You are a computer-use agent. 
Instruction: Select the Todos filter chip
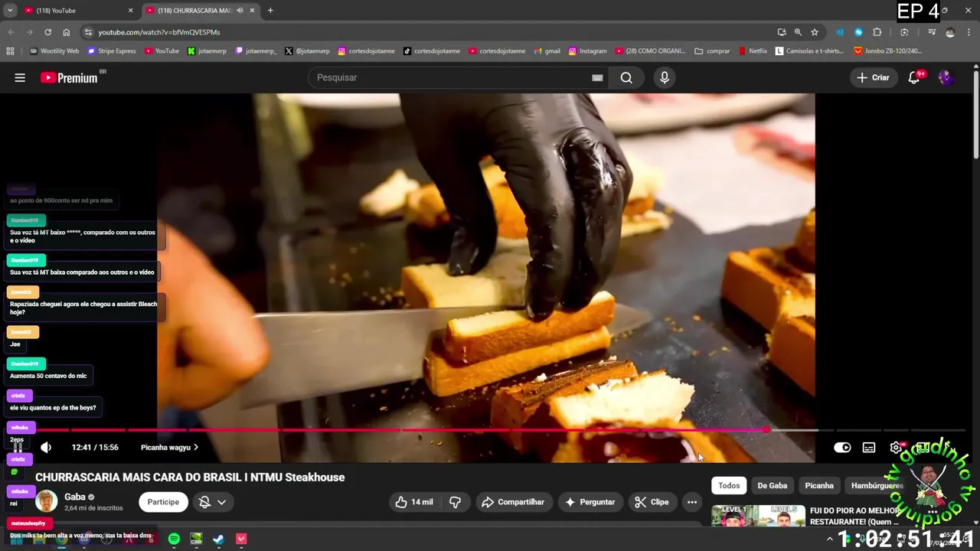point(729,485)
